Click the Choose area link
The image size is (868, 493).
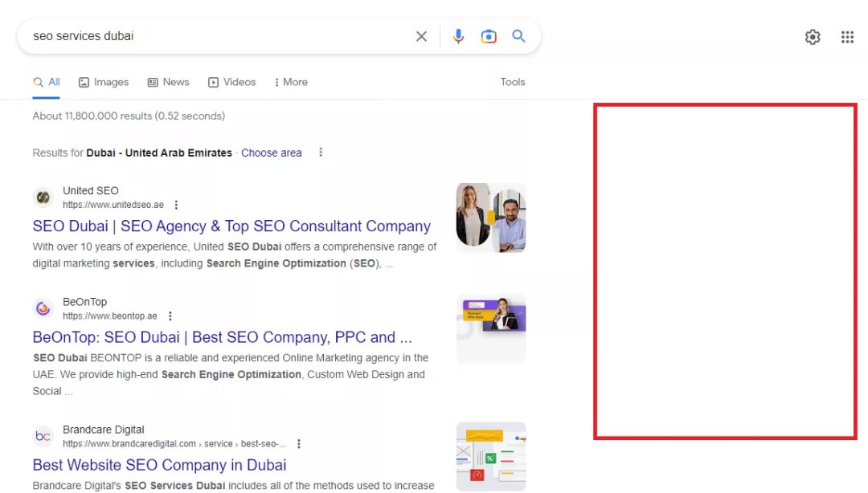point(272,153)
